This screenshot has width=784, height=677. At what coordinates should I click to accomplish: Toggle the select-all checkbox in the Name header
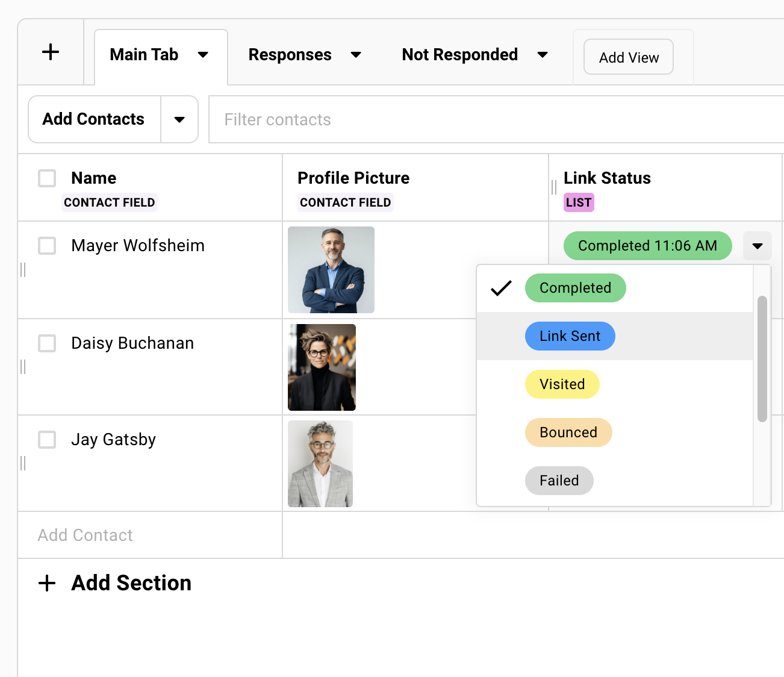tap(46, 178)
